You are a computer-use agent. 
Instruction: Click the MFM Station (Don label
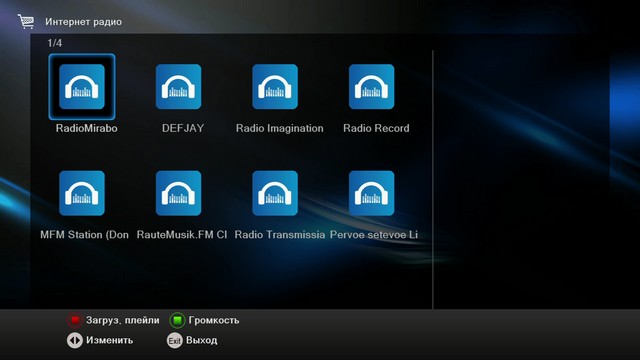click(x=84, y=235)
